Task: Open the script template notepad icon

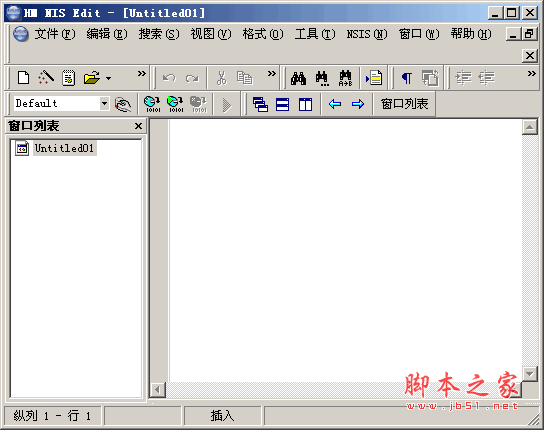Action: point(68,78)
